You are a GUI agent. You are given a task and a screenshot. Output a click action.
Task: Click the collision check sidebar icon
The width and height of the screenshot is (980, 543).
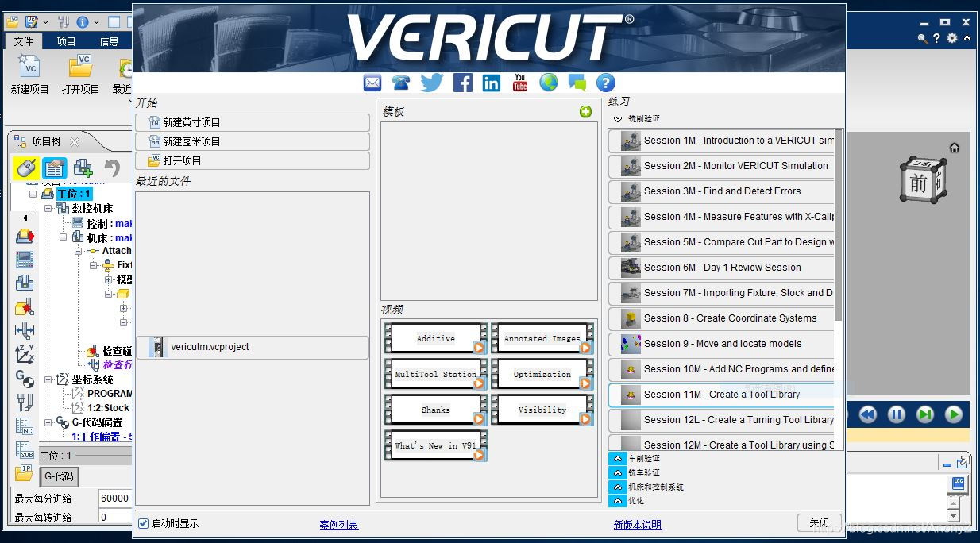pyautogui.click(x=25, y=306)
